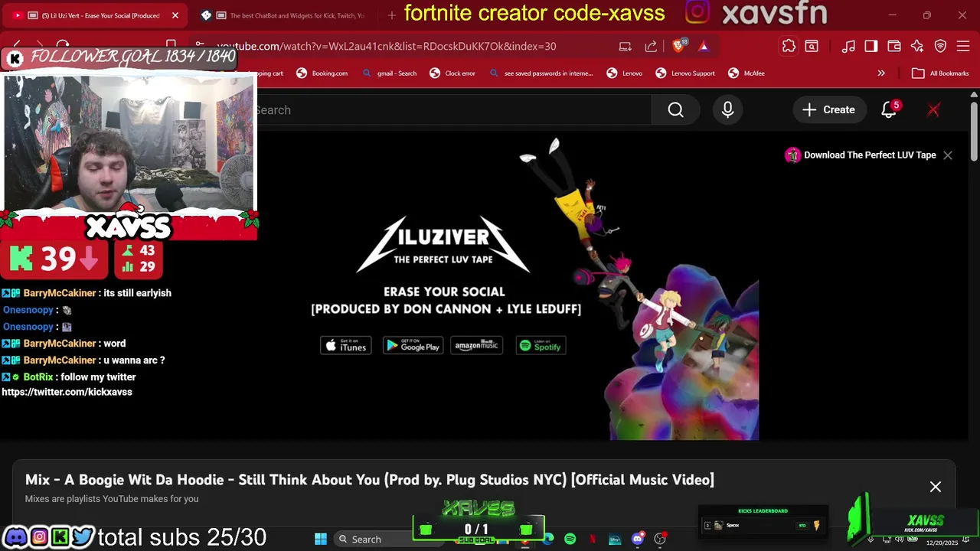
Task: Open Leo AI sparkle icon
Action: [x=917, y=47]
